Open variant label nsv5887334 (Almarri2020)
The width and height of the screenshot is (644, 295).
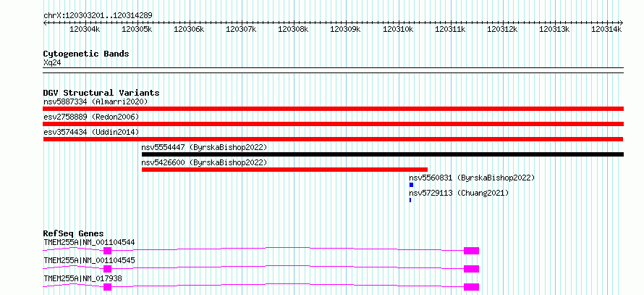pyautogui.click(x=96, y=101)
